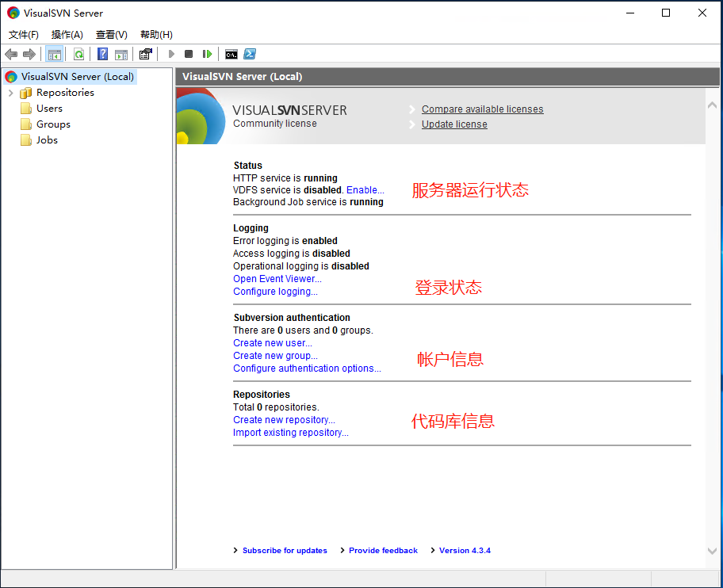Enable the VDFS service via Enable link
The image size is (723, 588).
point(365,190)
